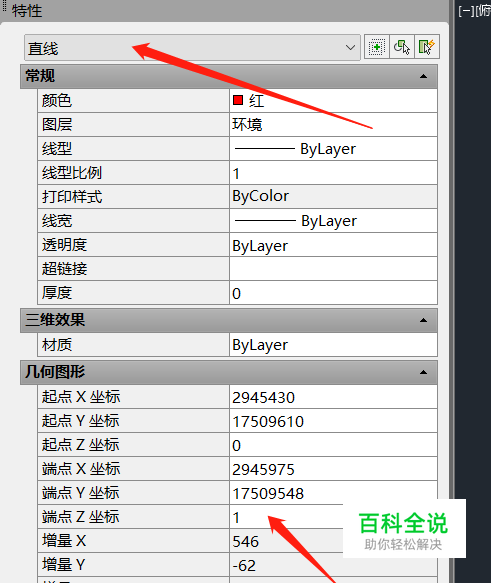
Task: Open the 直线 object type dropdown
Action: pyautogui.click(x=192, y=48)
